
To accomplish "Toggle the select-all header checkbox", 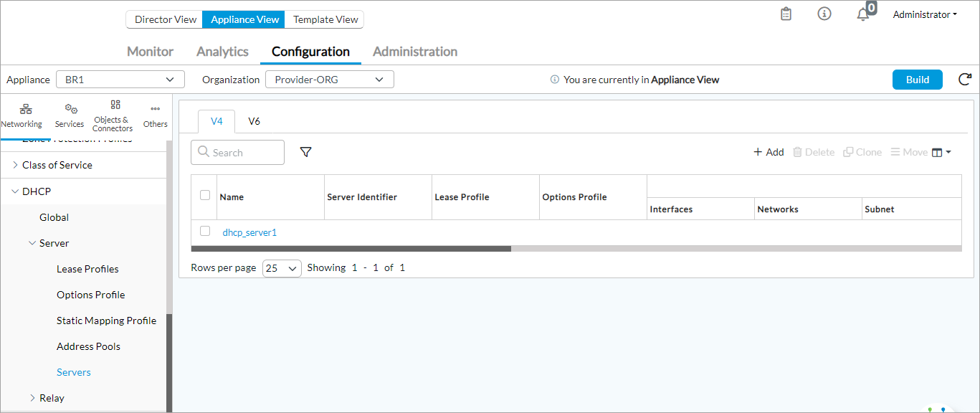I will click(x=205, y=195).
